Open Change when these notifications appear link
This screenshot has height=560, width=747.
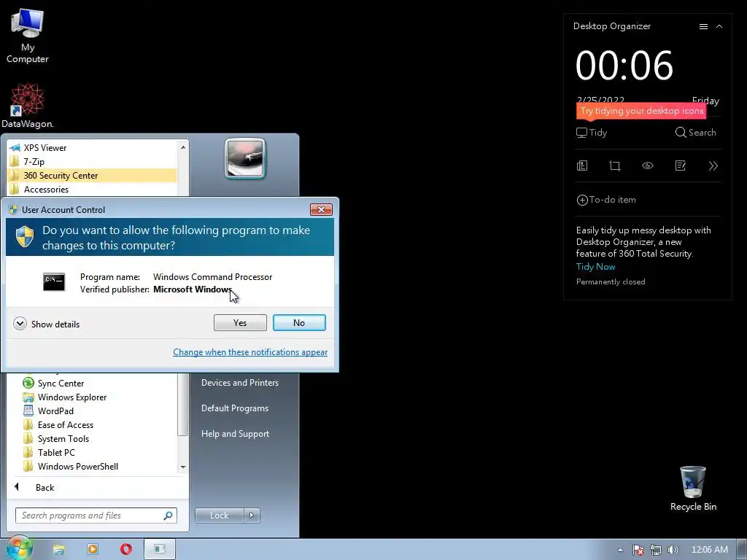(250, 352)
